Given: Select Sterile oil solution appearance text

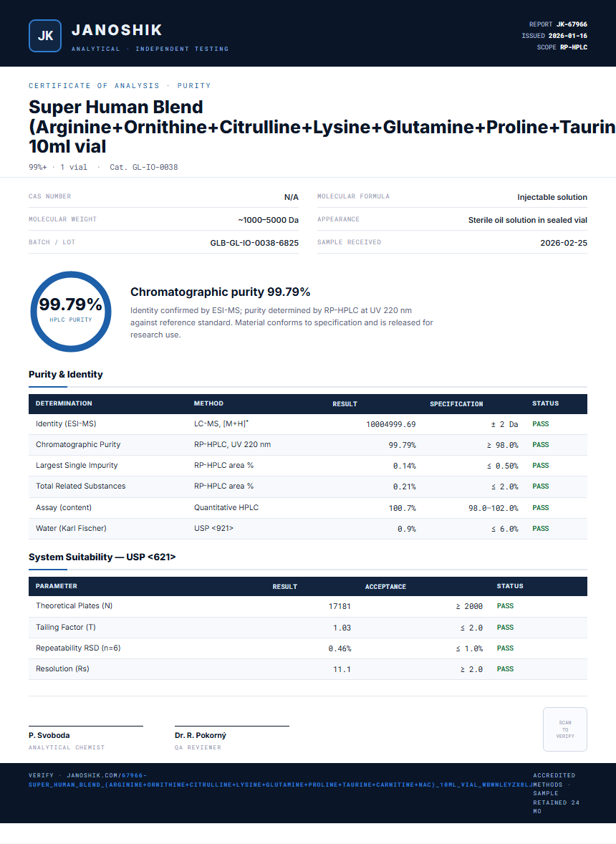Looking at the screenshot, I should [x=527, y=220].
